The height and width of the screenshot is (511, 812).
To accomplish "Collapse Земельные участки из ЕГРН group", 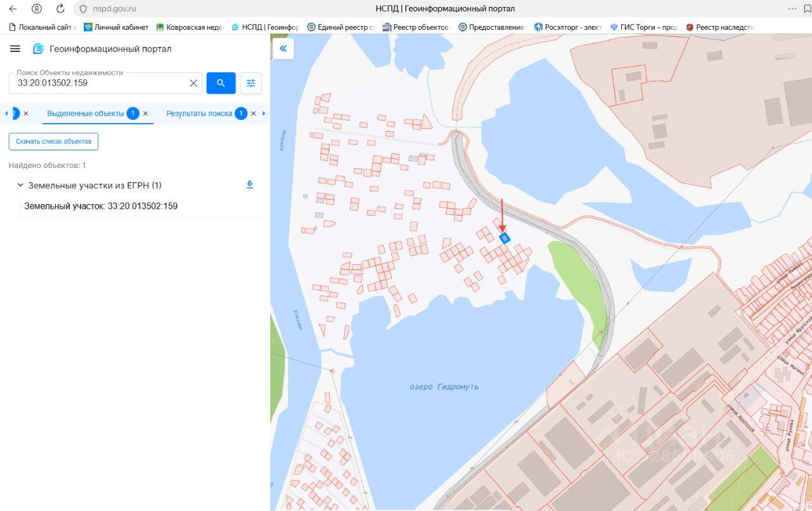I will [20, 185].
